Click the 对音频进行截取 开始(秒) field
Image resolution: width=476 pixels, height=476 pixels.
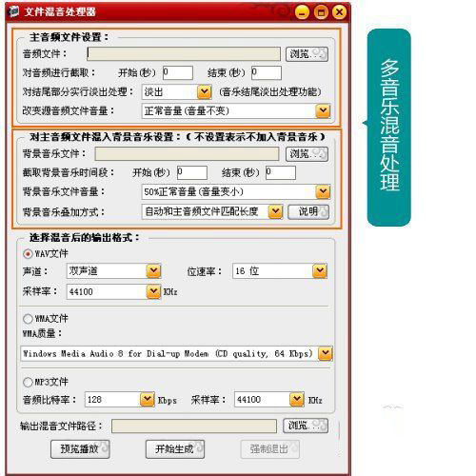[x=178, y=72]
